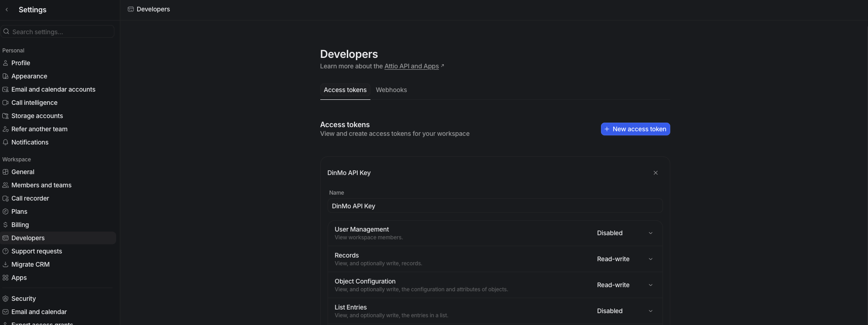Close the DinMo API Key panel

656,173
